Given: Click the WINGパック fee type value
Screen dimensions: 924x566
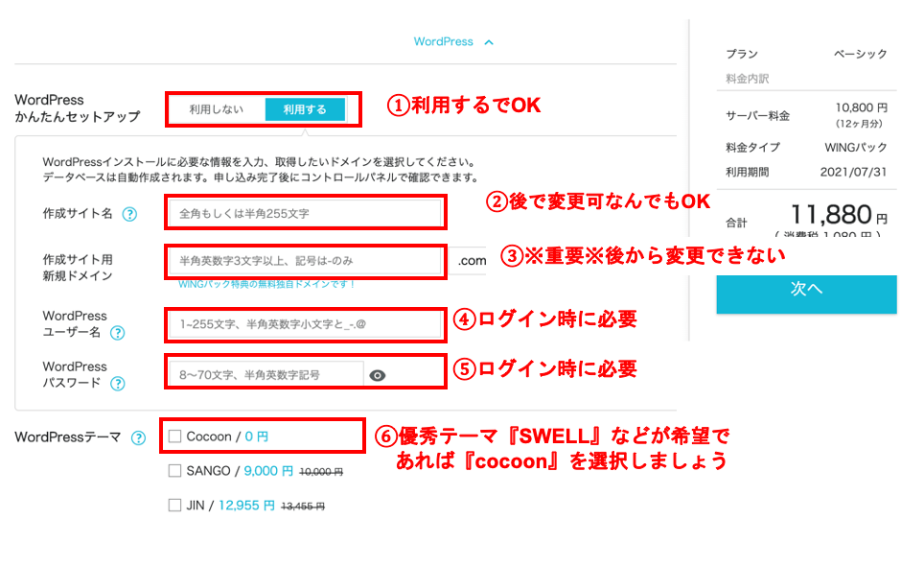Looking at the screenshot, I should [x=856, y=148].
